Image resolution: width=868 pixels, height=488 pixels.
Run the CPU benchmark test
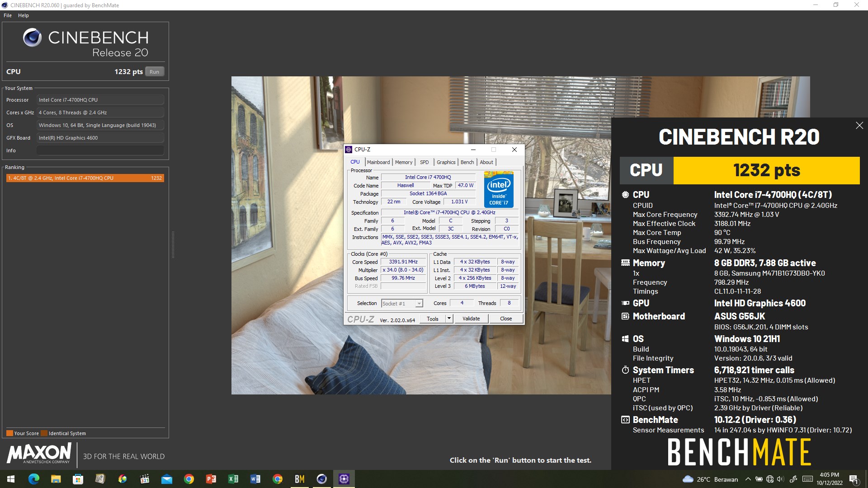[x=155, y=72]
